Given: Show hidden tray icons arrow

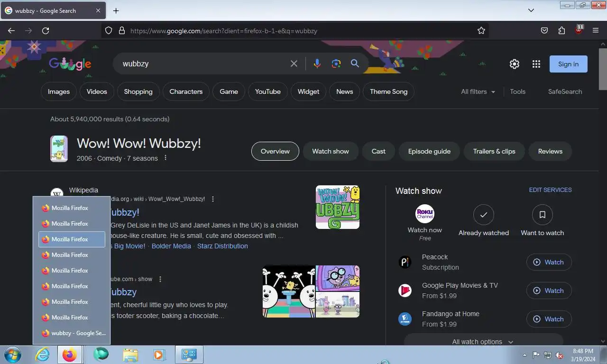Looking at the screenshot, I should tap(524, 355).
